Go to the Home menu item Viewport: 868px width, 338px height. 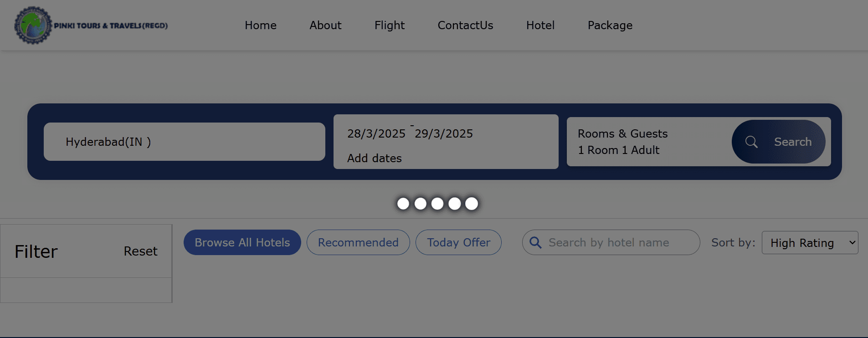pyautogui.click(x=261, y=25)
